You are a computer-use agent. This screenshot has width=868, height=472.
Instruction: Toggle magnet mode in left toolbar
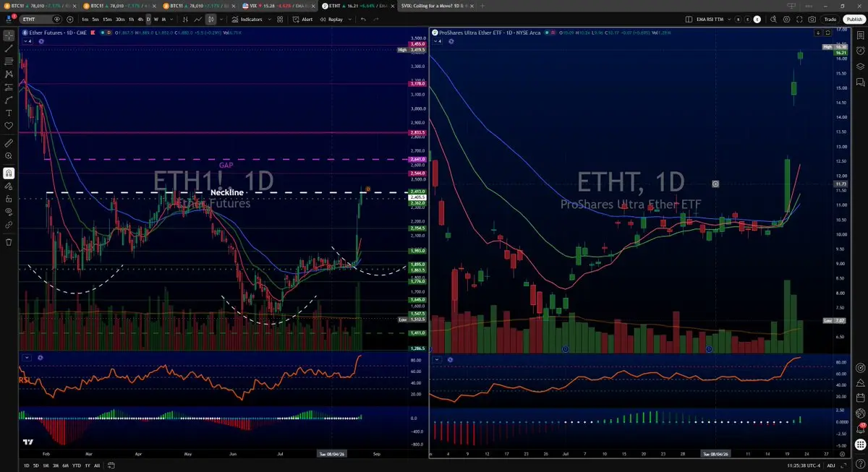click(x=9, y=173)
